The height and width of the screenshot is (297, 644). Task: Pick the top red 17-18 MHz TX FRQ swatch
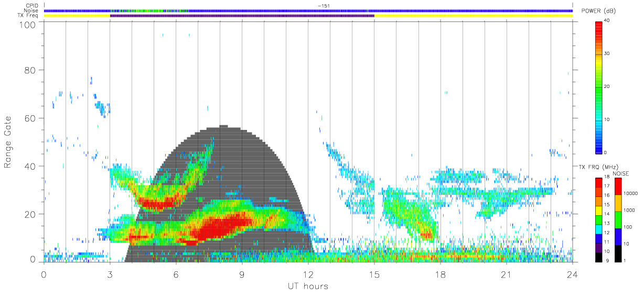[x=598, y=182]
